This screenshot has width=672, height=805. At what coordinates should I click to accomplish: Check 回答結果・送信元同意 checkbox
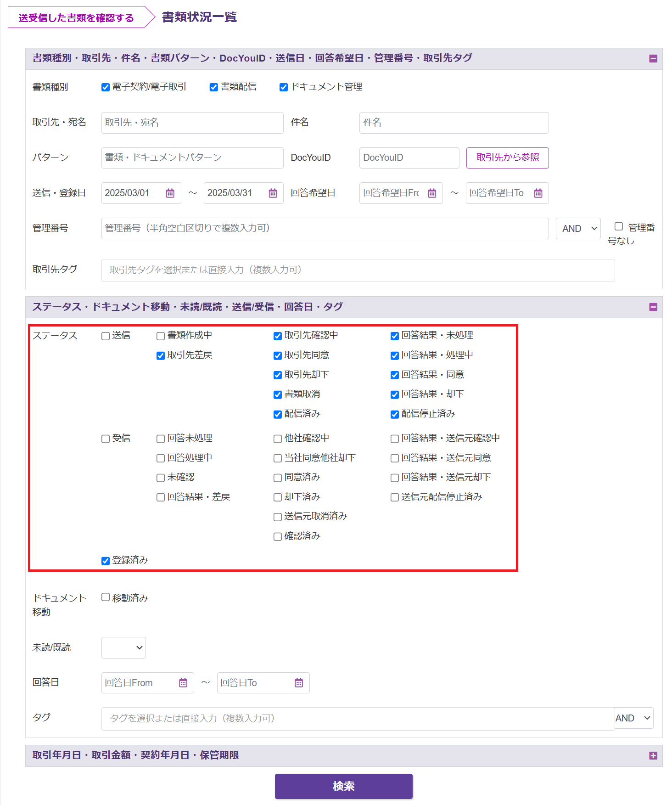(x=395, y=458)
